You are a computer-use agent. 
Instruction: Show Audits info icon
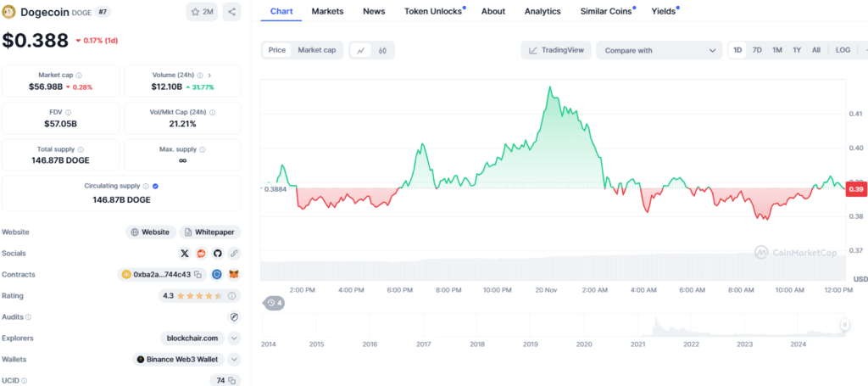coord(28,317)
